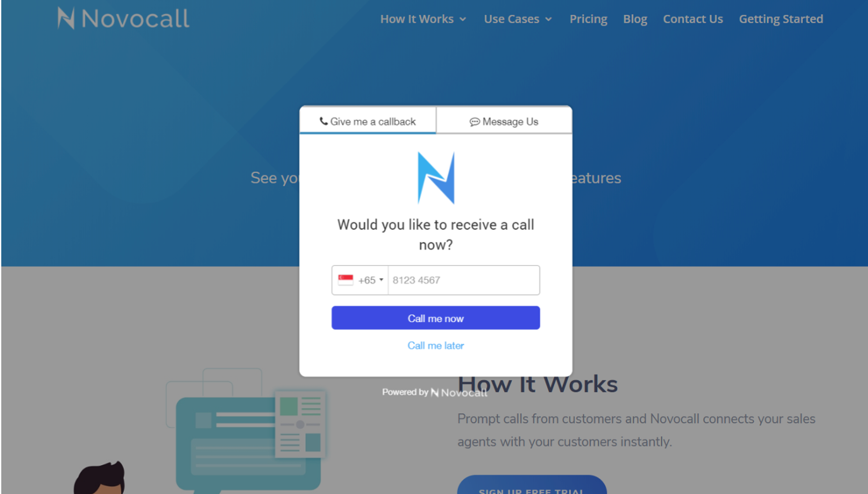The width and height of the screenshot is (868, 494).
Task: Focus the phone number input field
Action: pyautogui.click(x=464, y=280)
